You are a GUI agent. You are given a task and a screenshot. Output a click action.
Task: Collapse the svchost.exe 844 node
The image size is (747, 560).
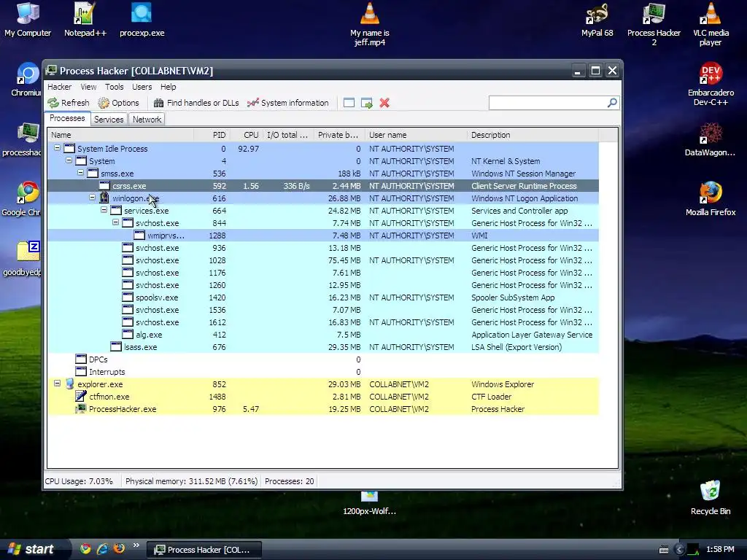pyautogui.click(x=116, y=222)
